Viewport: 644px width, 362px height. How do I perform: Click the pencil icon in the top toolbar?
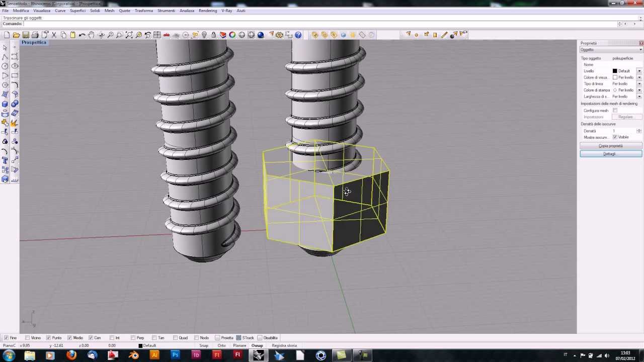coord(444,35)
